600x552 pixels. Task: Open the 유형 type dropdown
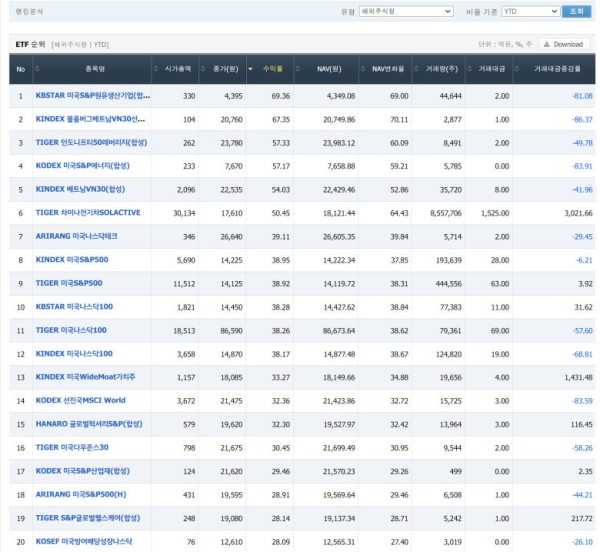406,11
